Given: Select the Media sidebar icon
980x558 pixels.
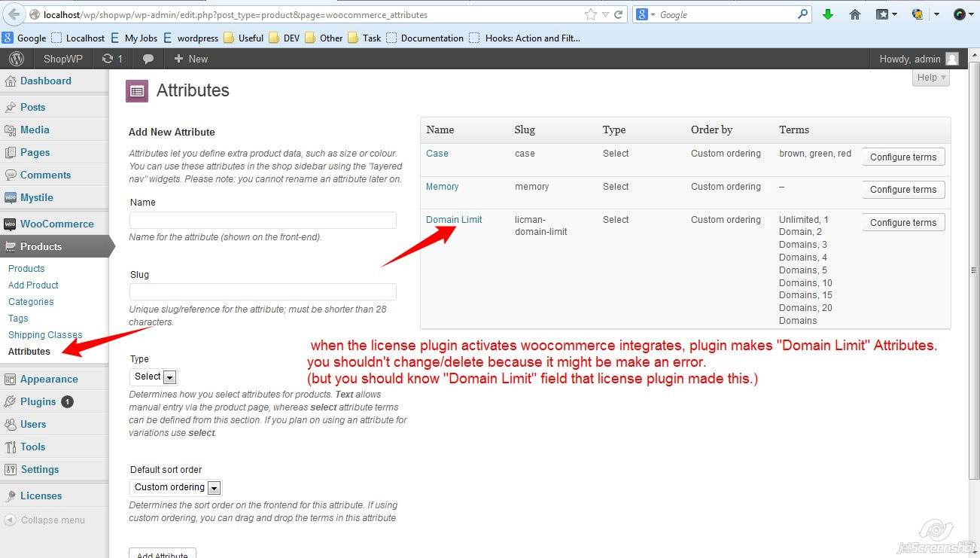Looking at the screenshot, I should [x=11, y=130].
